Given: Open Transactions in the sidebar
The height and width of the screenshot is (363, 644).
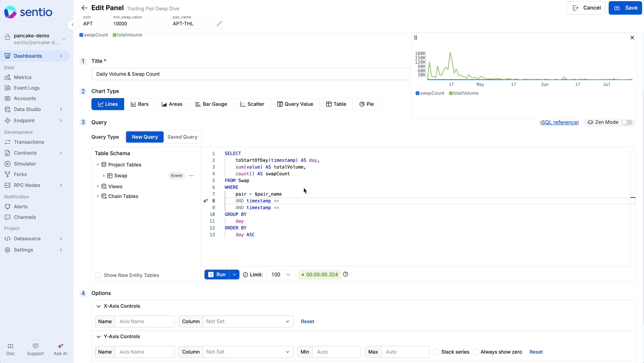Looking at the screenshot, I should 29,142.
